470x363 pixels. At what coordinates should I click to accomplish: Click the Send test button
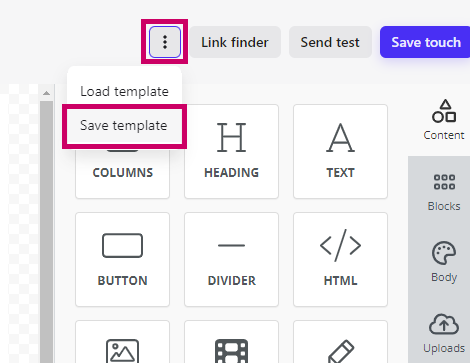click(330, 42)
